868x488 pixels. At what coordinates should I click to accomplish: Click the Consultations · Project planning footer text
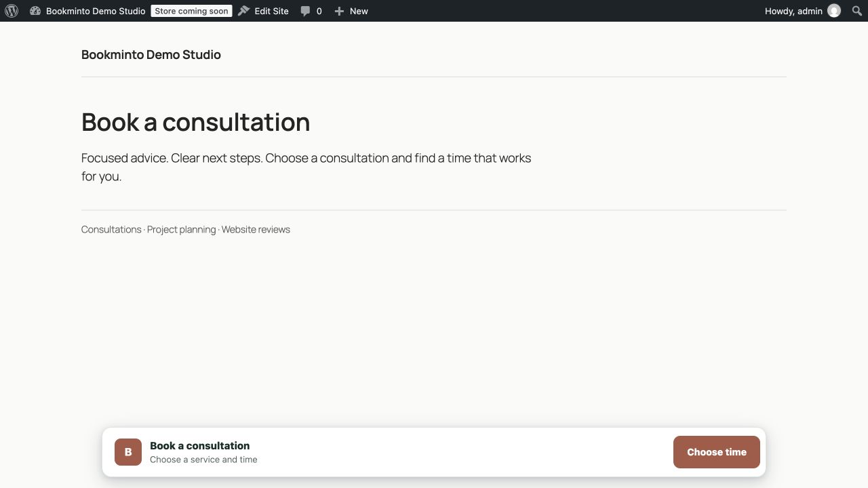pyautogui.click(x=186, y=230)
